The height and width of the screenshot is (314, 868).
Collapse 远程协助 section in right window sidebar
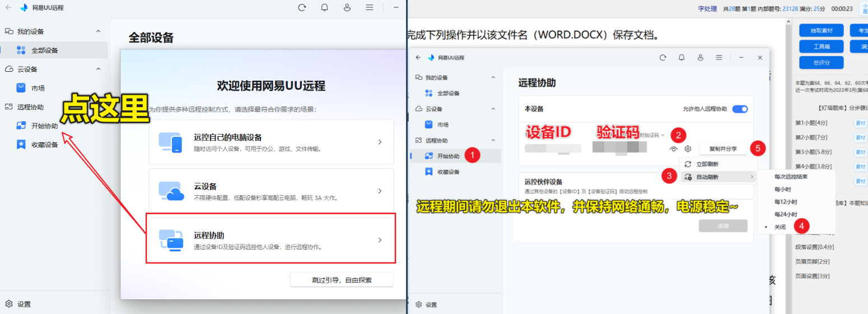tap(493, 140)
